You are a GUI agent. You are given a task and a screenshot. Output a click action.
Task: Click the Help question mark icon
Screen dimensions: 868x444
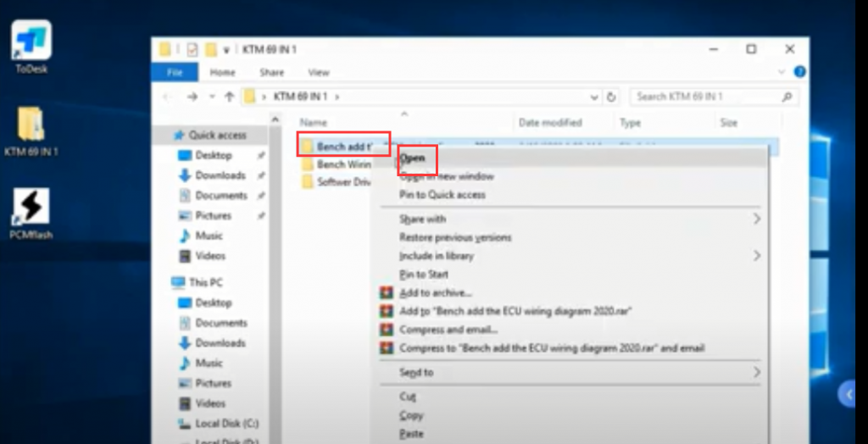799,72
